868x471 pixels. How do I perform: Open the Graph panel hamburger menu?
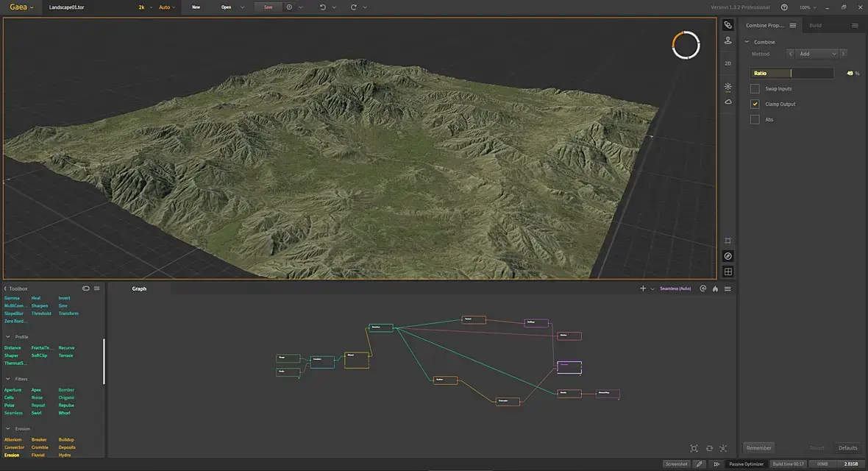(x=728, y=289)
